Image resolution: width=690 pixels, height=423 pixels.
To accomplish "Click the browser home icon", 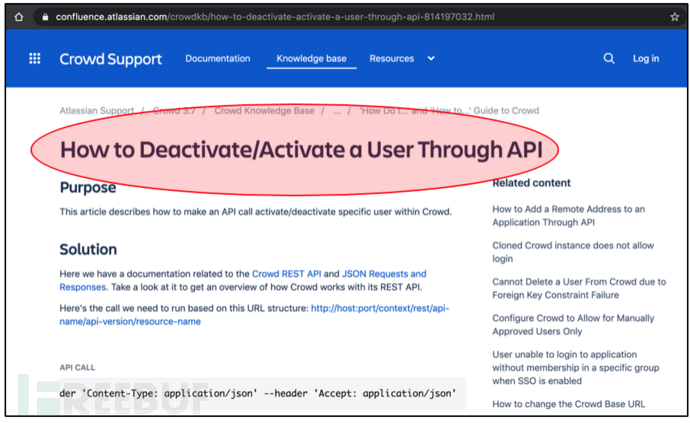I will pyautogui.click(x=18, y=17).
